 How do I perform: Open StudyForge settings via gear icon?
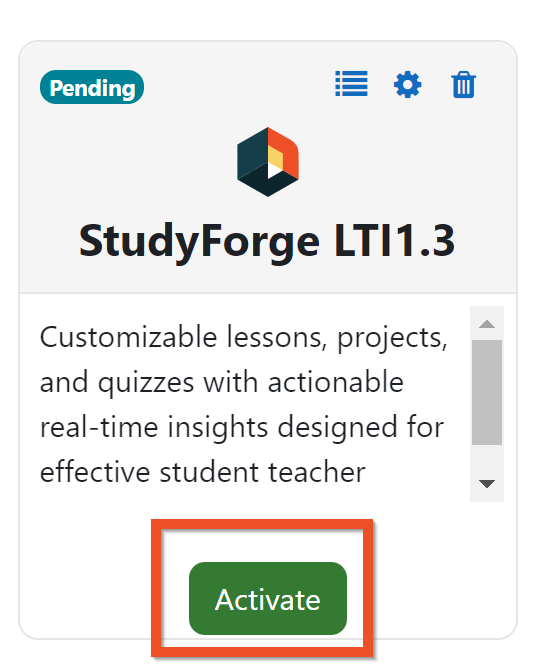(407, 84)
